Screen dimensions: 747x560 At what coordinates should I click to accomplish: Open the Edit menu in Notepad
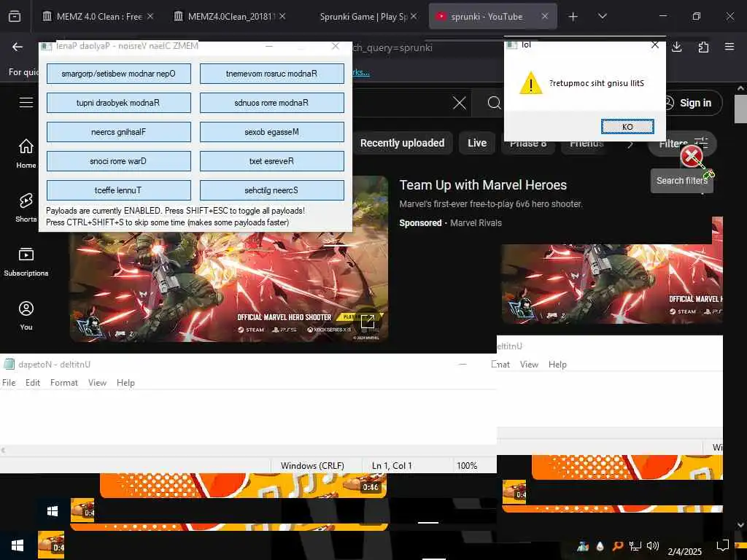[x=32, y=382]
